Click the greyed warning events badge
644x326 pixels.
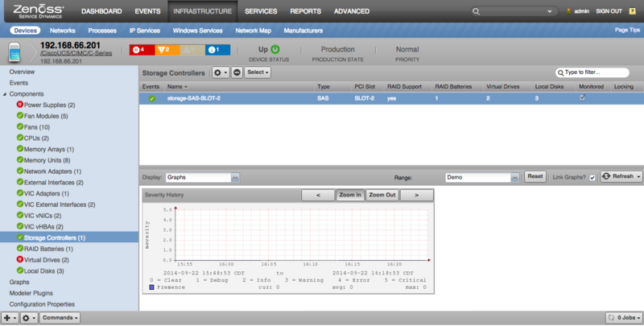click(x=192, y=50)
